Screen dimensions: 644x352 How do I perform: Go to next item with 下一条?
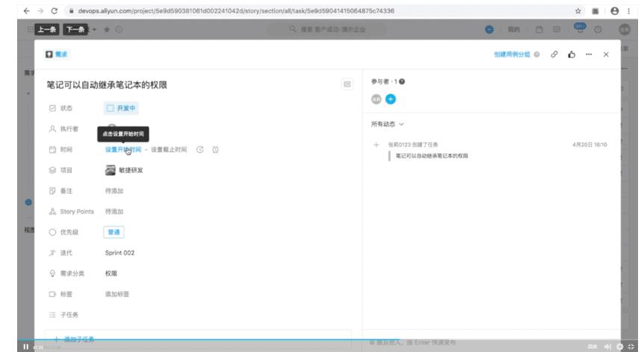click(75, 30)
